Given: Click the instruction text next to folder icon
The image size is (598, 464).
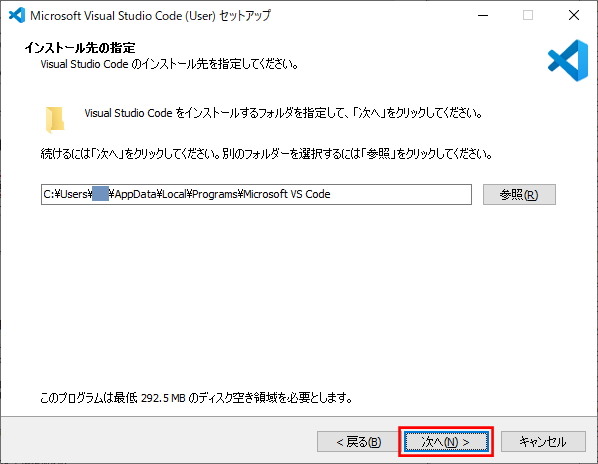Looking at the screenshot, I should [x=284, y=113].
